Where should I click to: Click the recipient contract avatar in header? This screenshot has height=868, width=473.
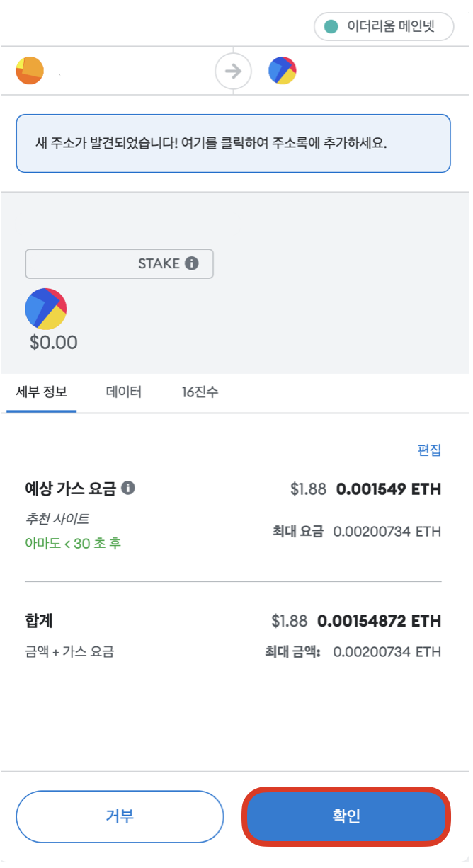tap(283, 71)
